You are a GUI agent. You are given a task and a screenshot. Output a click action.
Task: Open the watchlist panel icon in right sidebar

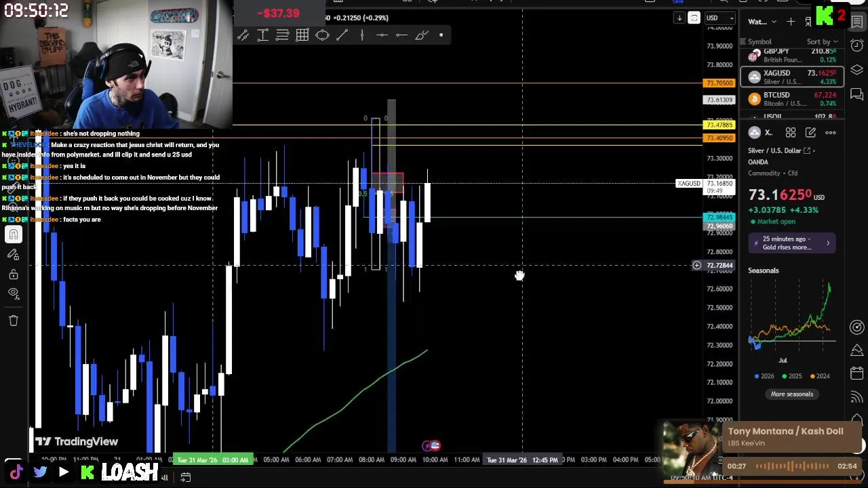[x=857, y=22]
